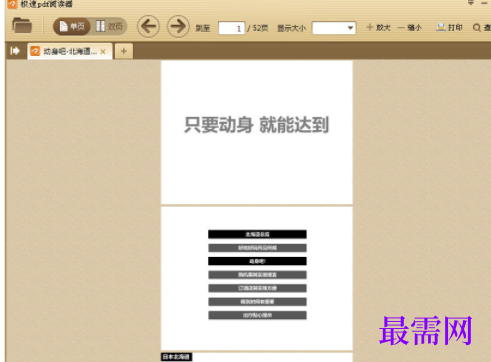Print the document with 打印
The height and width of the screenshot is (362, 491).
449,28
